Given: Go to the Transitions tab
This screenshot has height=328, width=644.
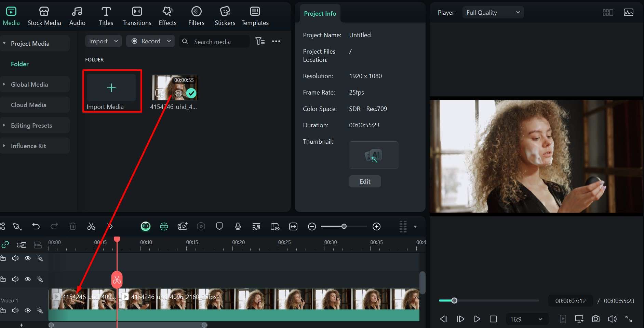Looking at the screenshot, I should 137,16.
